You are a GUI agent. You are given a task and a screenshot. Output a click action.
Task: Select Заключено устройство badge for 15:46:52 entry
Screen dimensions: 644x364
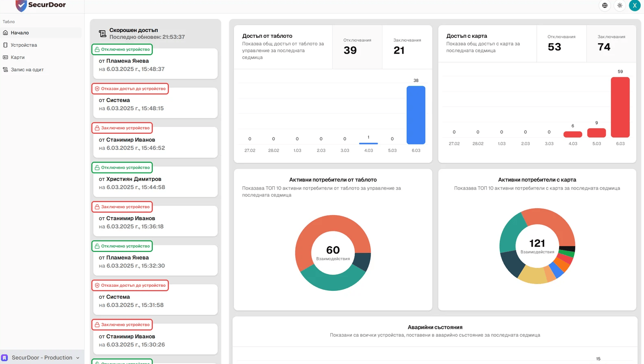(122, 128)
